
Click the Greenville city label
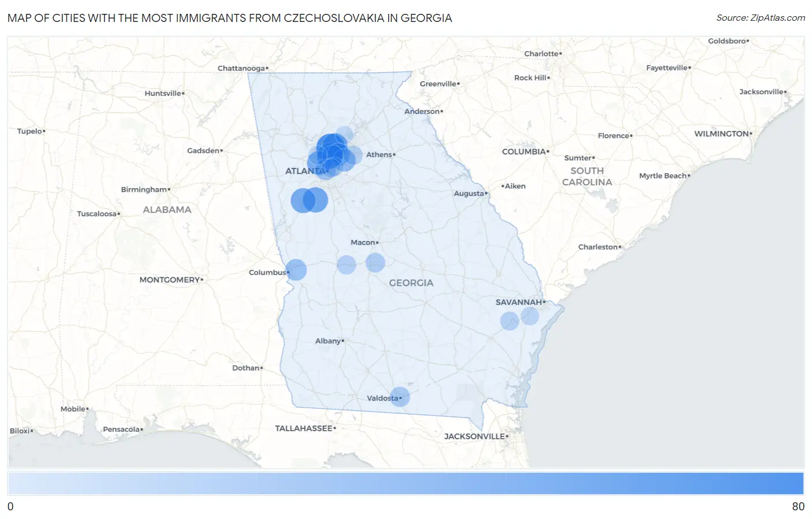(438, 84)
